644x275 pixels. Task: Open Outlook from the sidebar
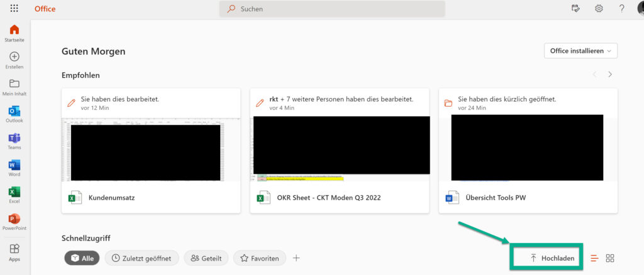click(14, 114)
